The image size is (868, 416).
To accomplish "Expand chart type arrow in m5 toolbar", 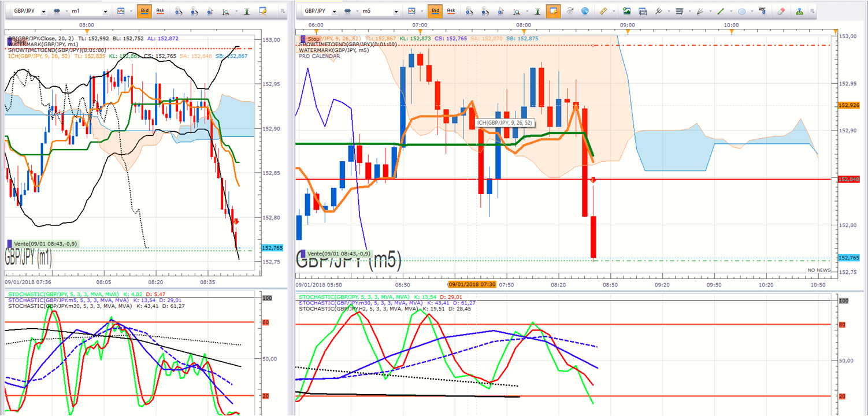I will coord(422,11).
